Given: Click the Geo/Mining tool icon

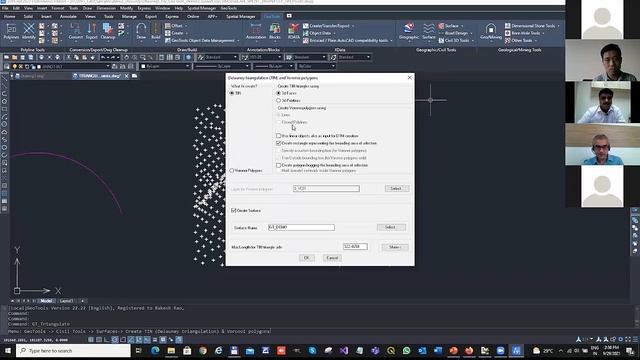Looking at the screenshot, I should pos(491,31).
